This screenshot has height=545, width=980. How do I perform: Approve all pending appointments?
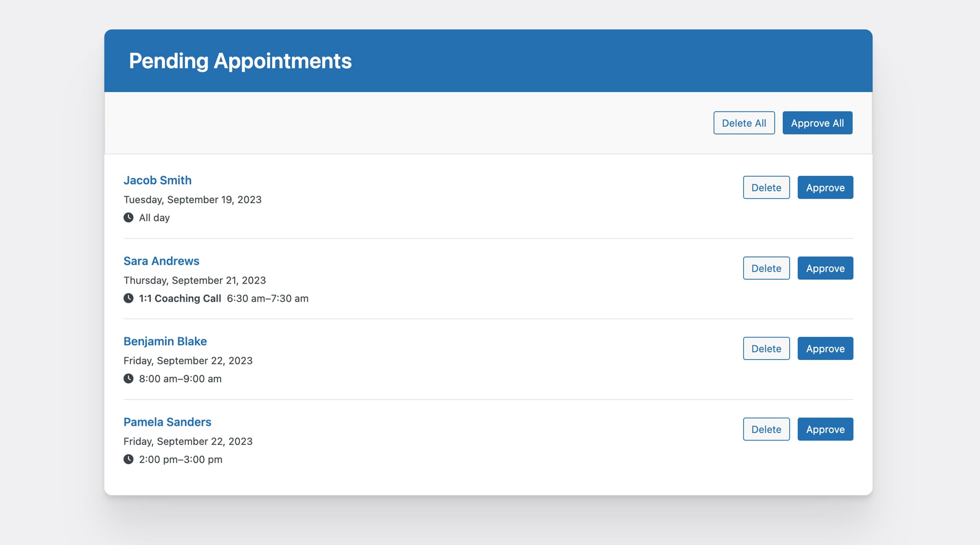pyautogui.click(x=817, y=123)
